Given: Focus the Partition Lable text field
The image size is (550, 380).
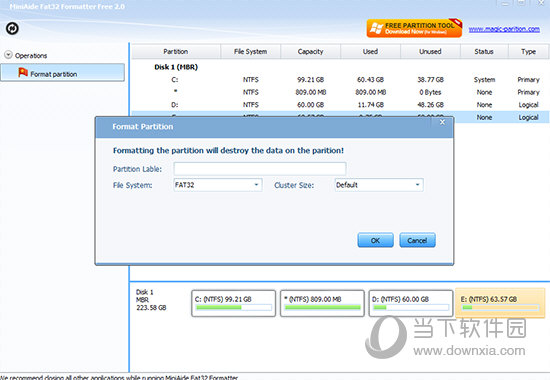Looking at the screenshot, I should (260, 169).
